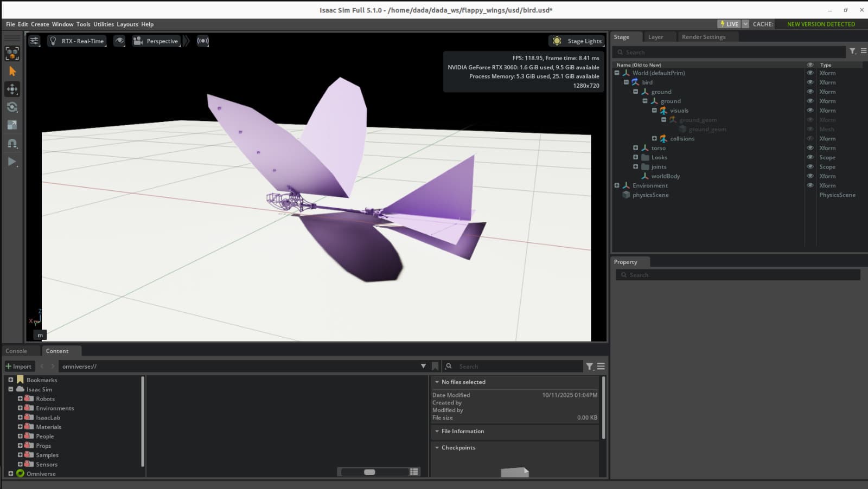
Task: Click the Import button
Action: 20,366
